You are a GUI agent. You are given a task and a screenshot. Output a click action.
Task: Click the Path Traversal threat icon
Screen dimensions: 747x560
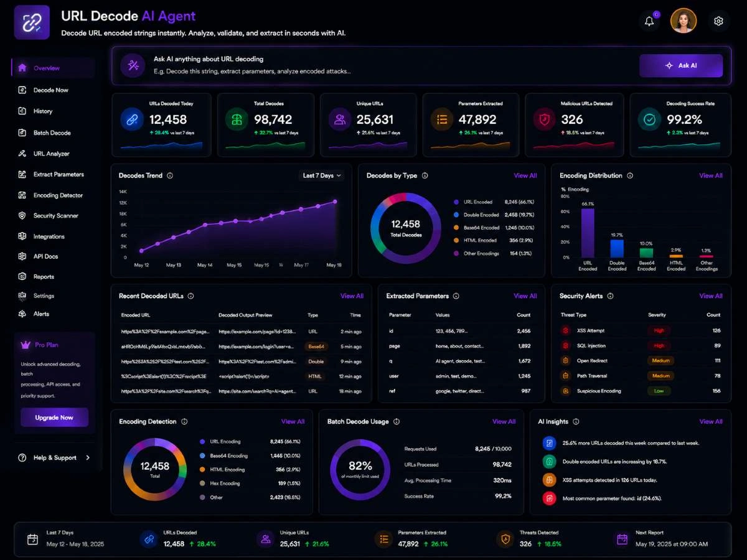[566, 376]
